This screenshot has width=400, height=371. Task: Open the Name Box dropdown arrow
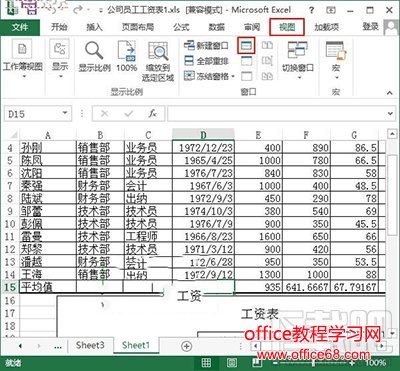(x=65, y=114)
